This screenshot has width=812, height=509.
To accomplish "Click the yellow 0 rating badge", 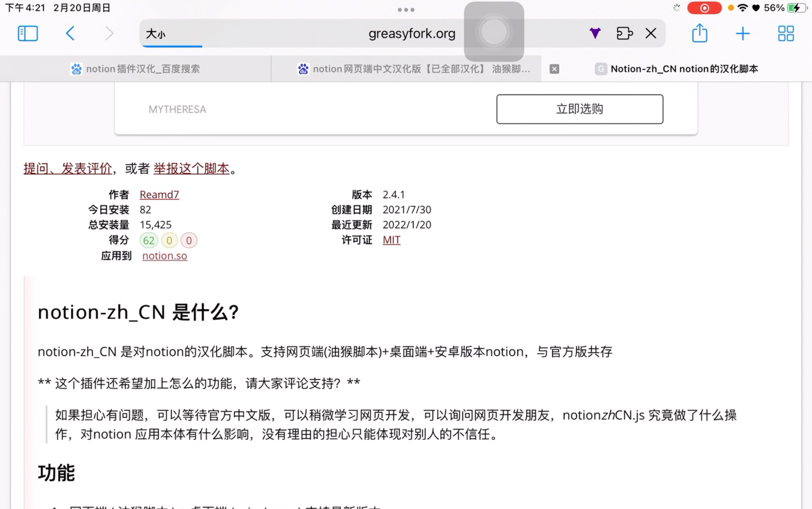I will pyautogui.click(x=169, y=240).
